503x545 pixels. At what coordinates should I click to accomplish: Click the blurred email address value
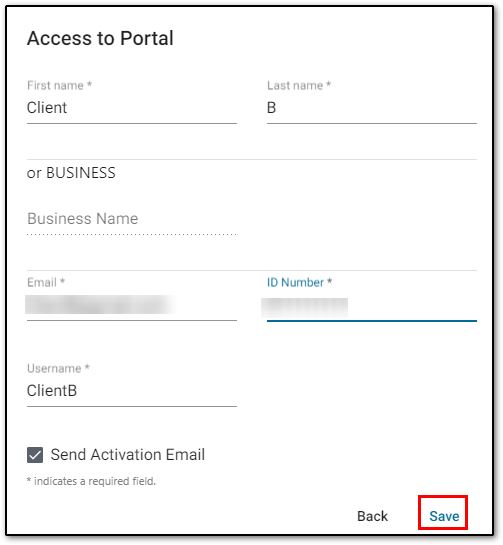(x=99, y=304)
